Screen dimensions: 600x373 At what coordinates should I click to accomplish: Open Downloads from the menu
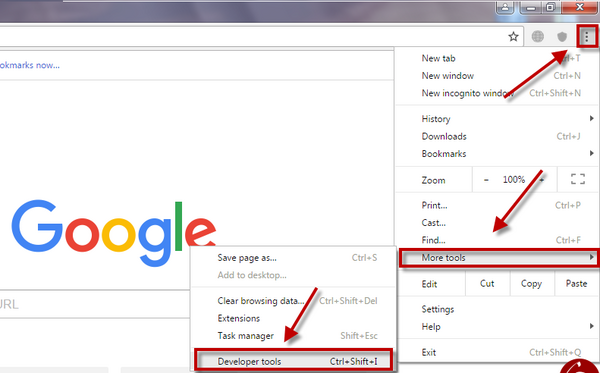[498, 136]
